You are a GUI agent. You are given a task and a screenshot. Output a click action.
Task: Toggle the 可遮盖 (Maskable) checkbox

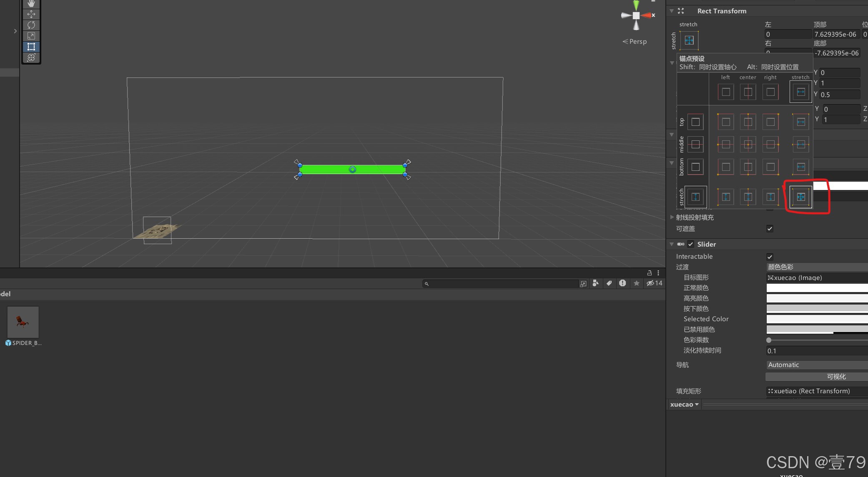click(770, 229)
